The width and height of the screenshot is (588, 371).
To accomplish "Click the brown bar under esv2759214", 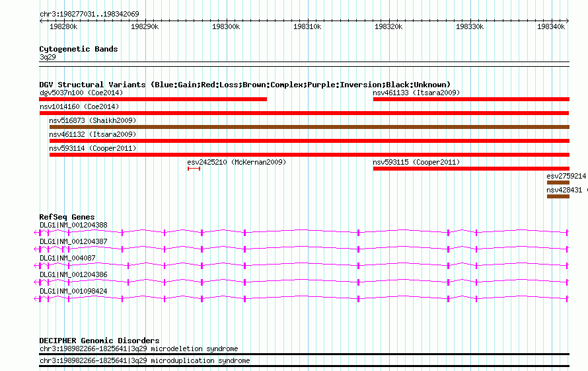I will [x=558, y=183].
